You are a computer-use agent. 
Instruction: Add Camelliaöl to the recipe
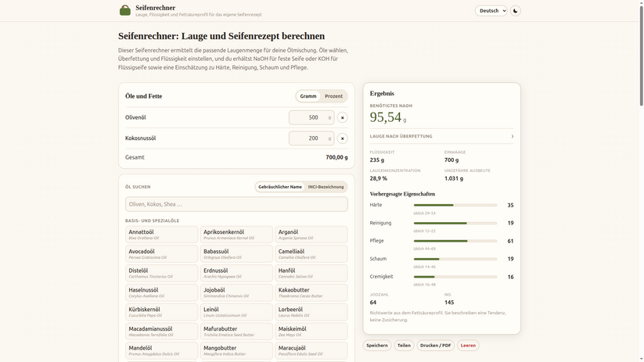[311, 253]
